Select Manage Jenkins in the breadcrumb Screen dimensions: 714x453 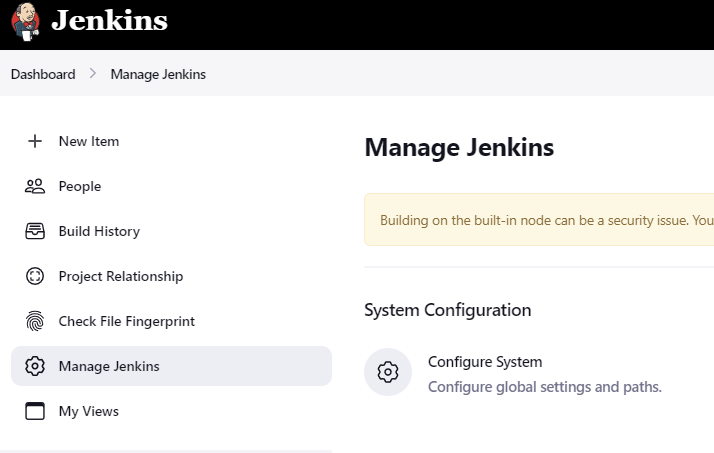pyautogui.click(x=158, y=74)
